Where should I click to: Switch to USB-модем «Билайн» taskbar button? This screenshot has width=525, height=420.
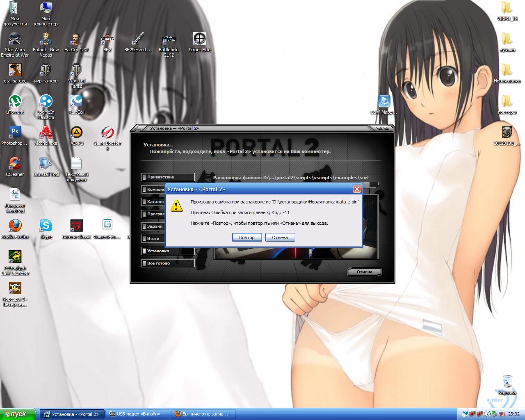click(138, 414)
